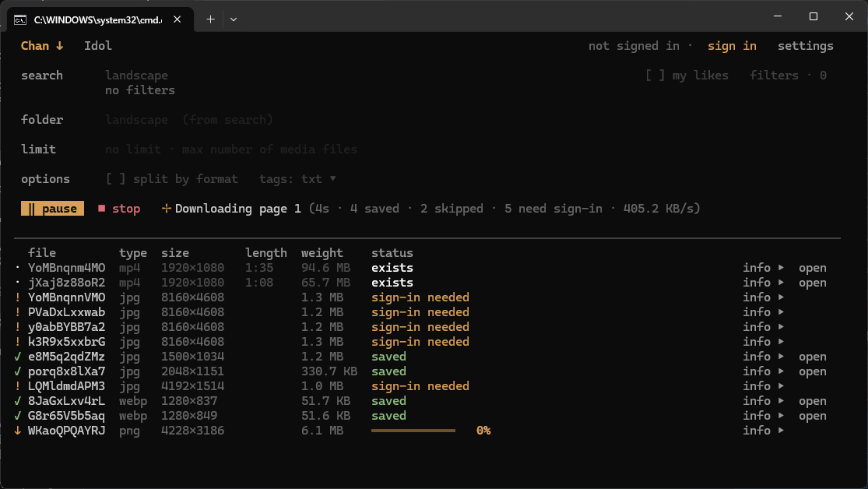Open a new terminal tab with plus

tap(210, 19)
